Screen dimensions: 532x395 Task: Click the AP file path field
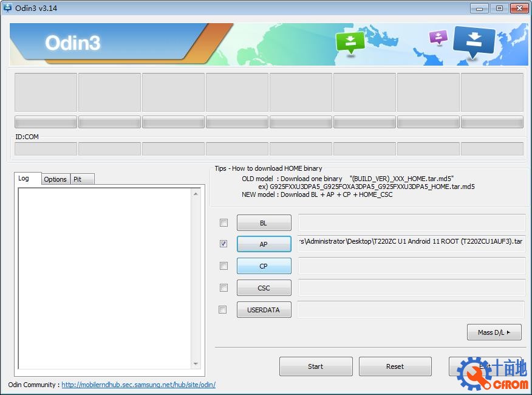(x=411, y=242)
